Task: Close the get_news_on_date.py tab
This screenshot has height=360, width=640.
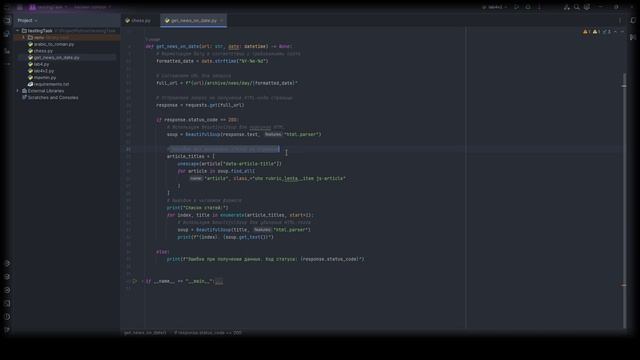Action: 222,20
